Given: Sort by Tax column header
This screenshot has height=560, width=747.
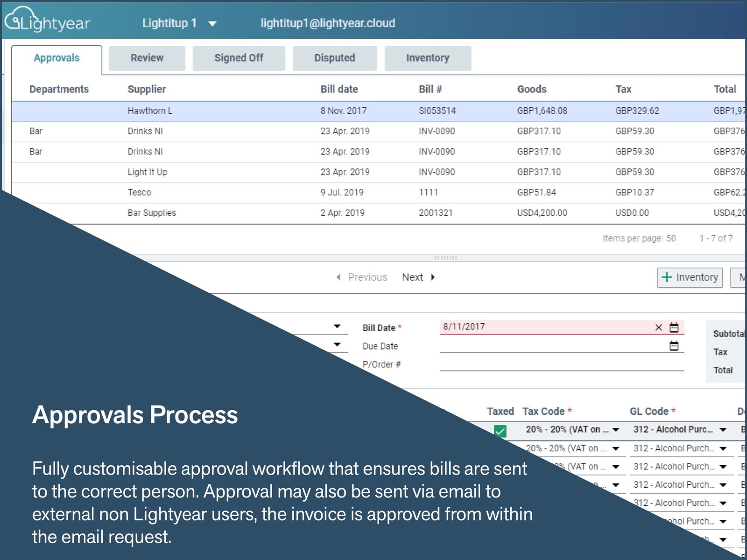Looking at the screenshot, I should [x=623, y=89].
